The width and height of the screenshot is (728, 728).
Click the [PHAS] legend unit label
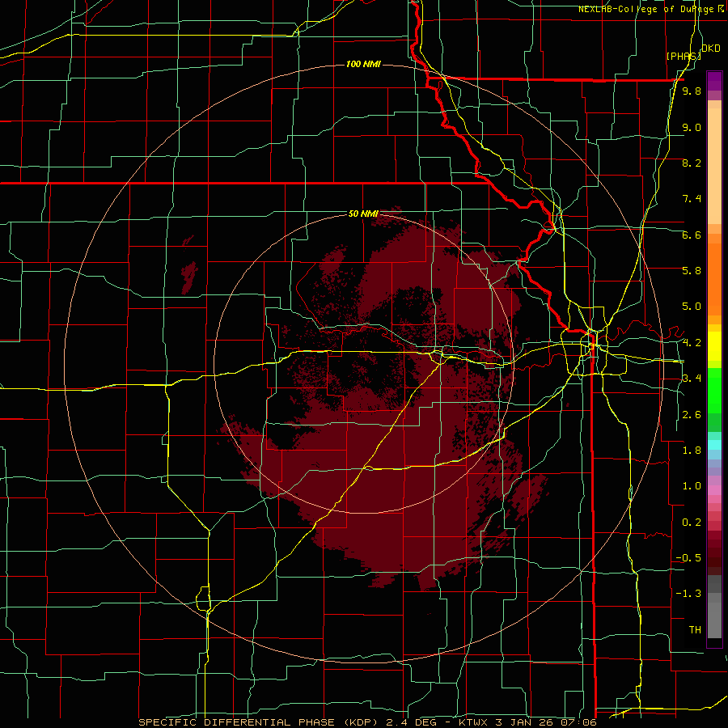coord(683,56)
